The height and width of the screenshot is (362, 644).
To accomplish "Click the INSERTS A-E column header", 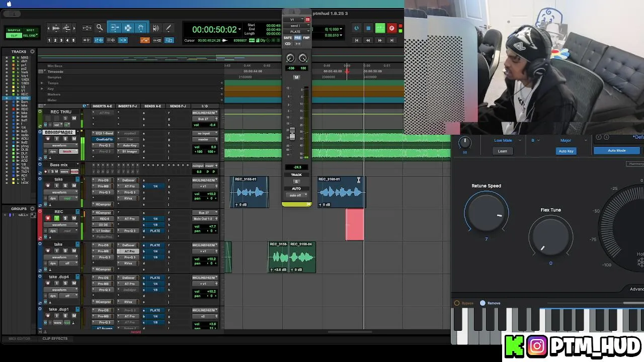I will (x=102, y=106).
